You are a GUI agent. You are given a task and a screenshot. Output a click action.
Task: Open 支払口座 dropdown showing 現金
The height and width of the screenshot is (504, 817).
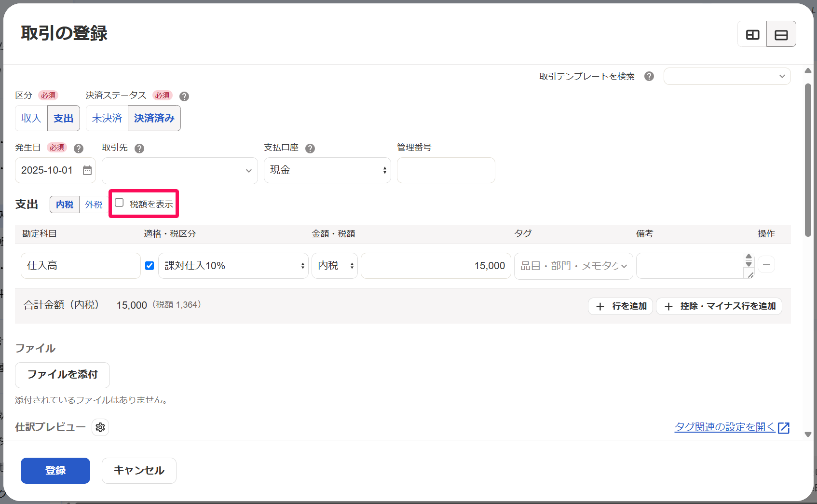pyautogui.click(x=327, y=170)
